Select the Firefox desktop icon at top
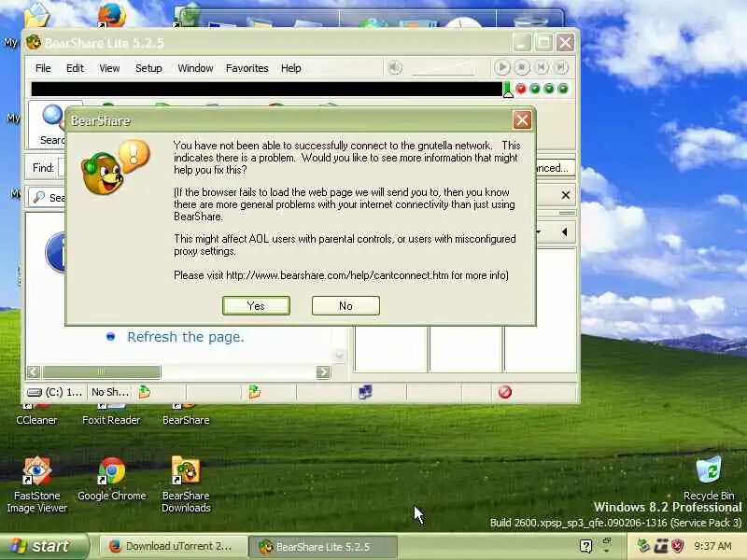This screenshot has width=747, height=560. (112, 15)
